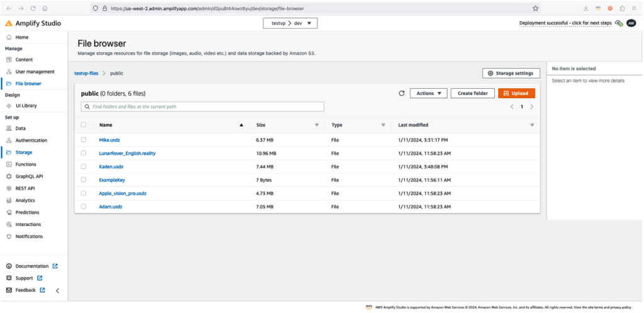Viewport: 644px width, 313px height.
Task: Open the ExampleKey file link
Action: pyautogui.click(x=112, y=179)
